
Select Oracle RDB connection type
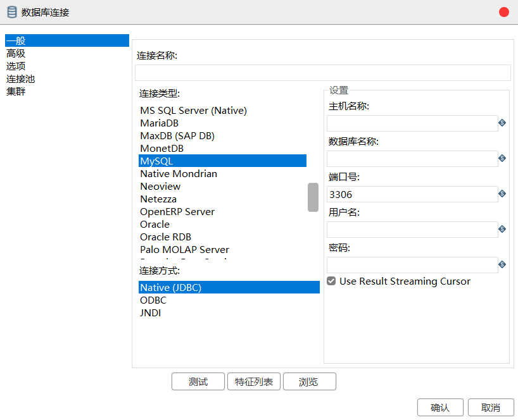(x=223, y=237)
